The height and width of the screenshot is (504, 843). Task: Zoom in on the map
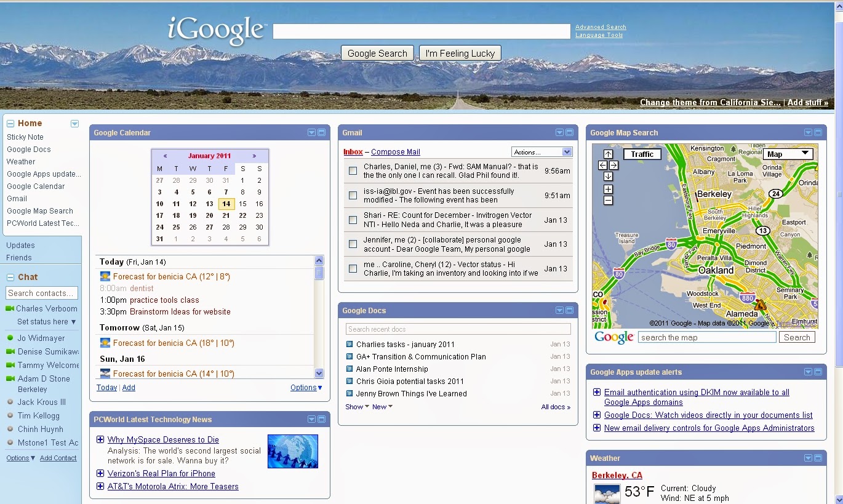pyautogui.click(x=608, y=190)
